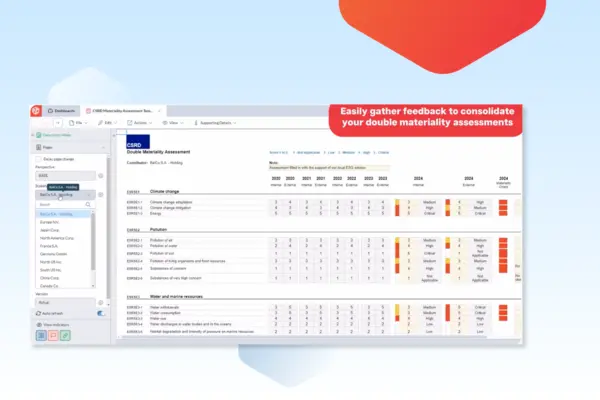Click the green document icon in side panel header

point(38,135)
